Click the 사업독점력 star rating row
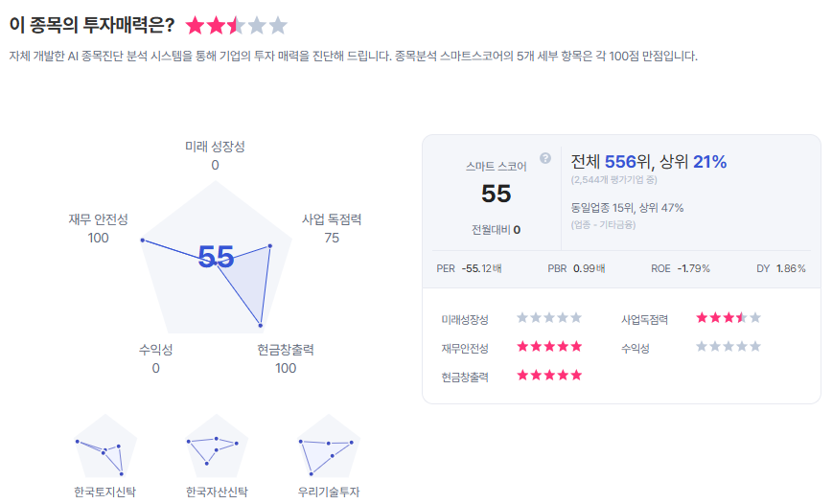Image resolution: width=832 pixels, height=504 pixels. click(x=728, y=318)
